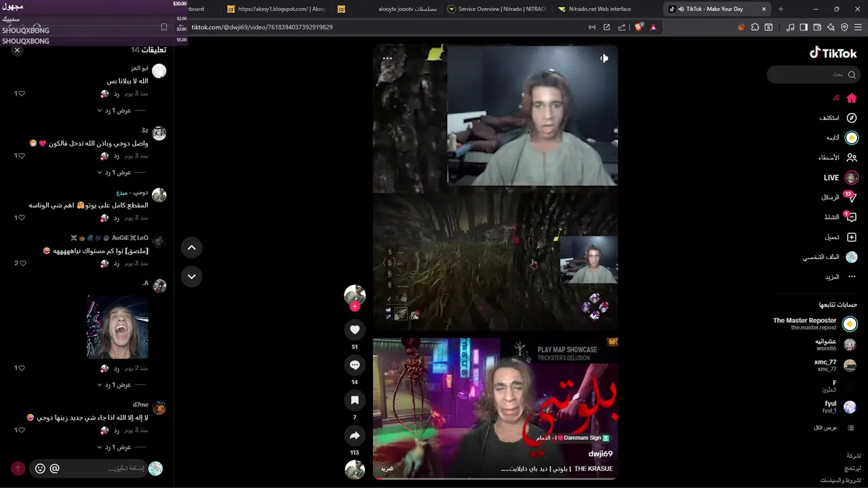The image size is (868, 488).
Task: Open Activity notifications in sidebar
Action: (850, 217)
